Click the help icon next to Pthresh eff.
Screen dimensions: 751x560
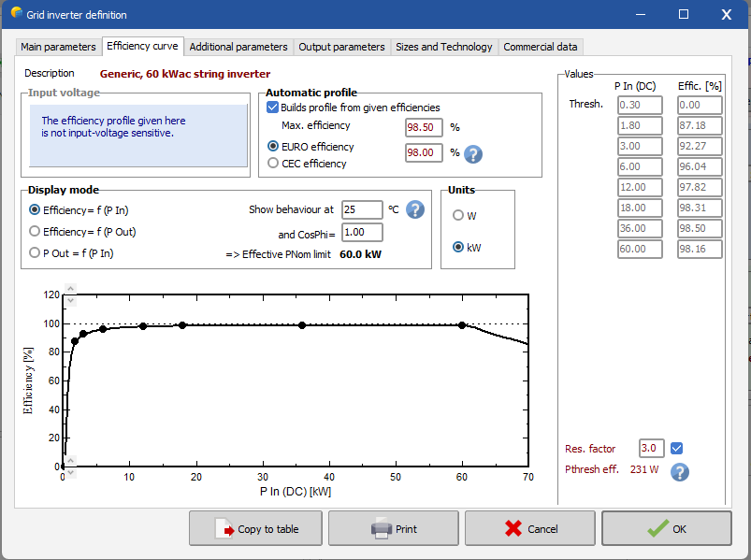coord(679,472)
